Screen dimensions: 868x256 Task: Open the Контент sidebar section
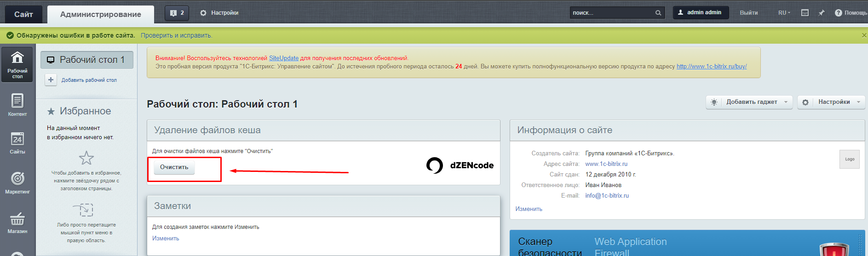[x=17, y=105]
